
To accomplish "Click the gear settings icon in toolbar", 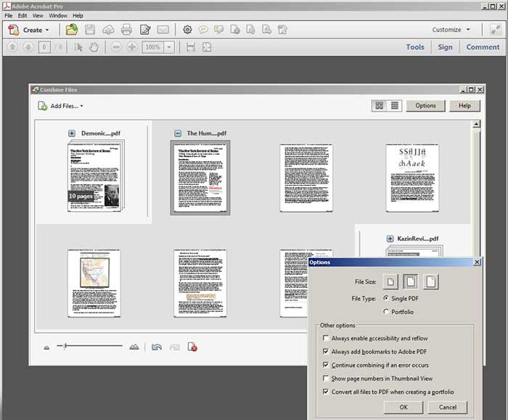I will [187, 30].
